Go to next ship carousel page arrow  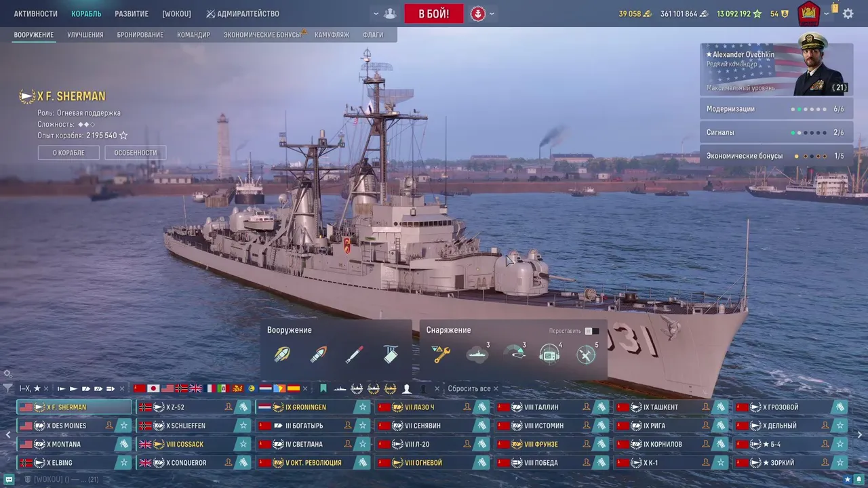[x=860, y=435]
